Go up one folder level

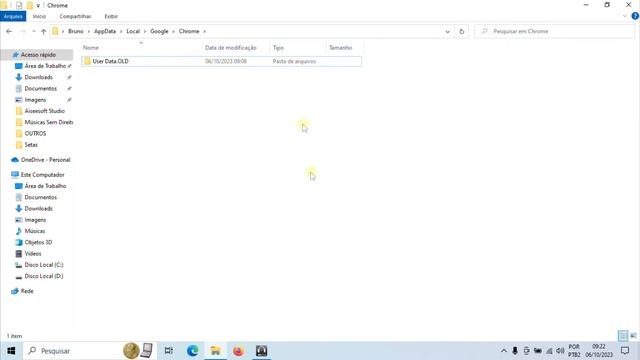click(43, 31)
